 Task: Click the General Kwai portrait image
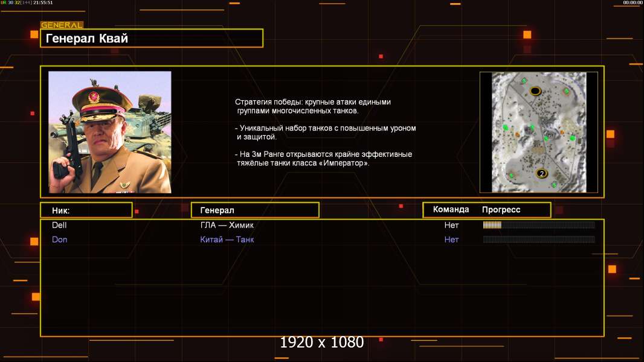pos(110,132)
